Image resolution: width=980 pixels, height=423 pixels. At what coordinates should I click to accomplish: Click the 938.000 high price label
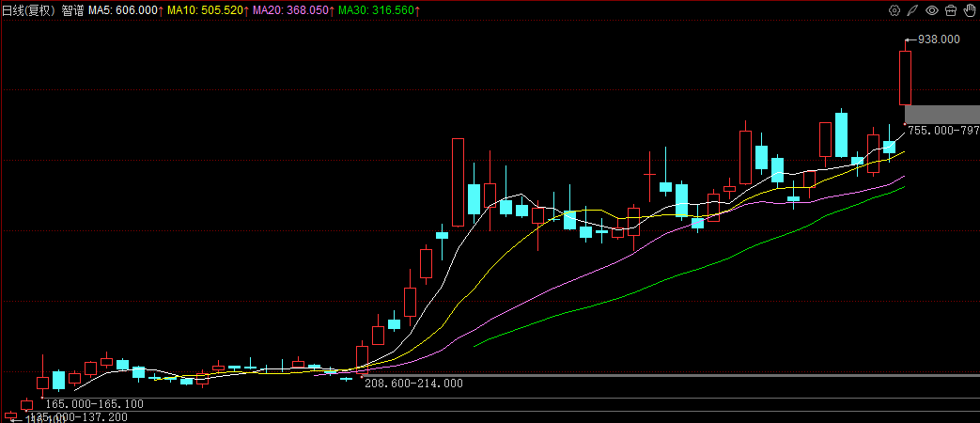(x=939, y=39)
